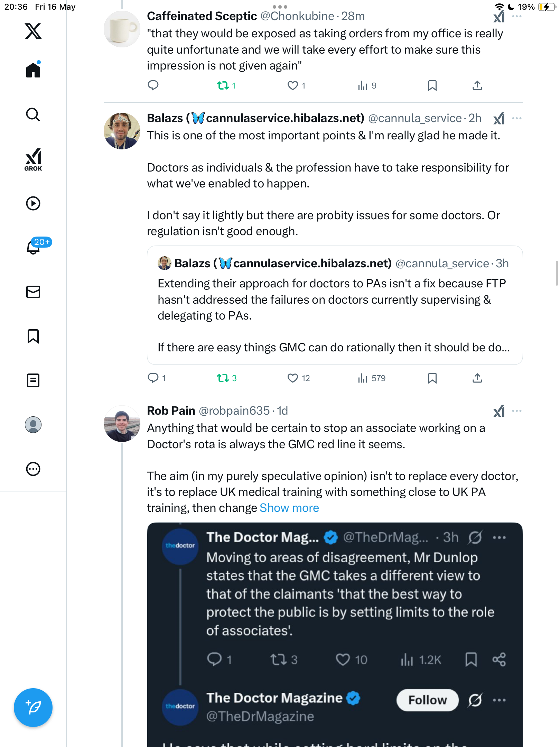Image resolution: width=560 pixels, height=747 pixels.
Task: Open more options on Balazs's post
Action: (516, 118)
